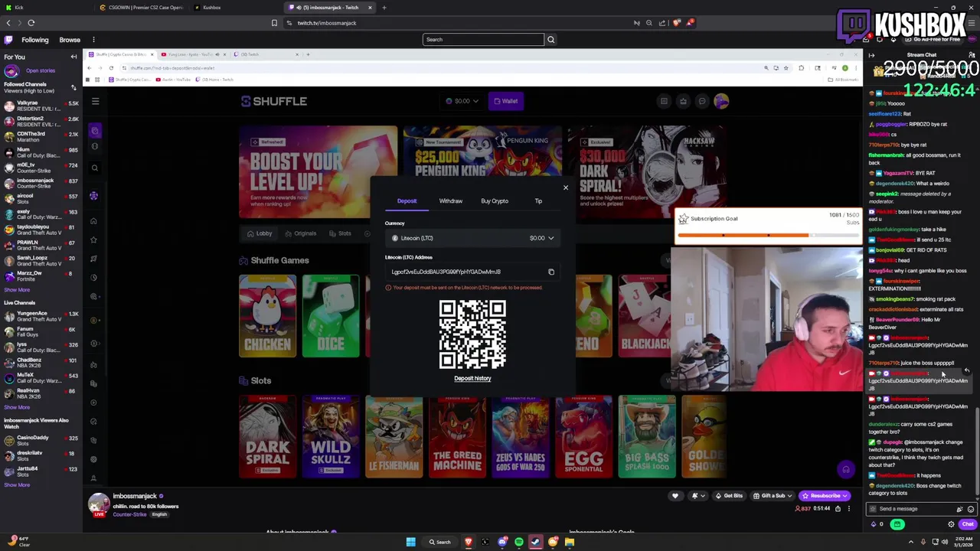Open File Explorer from taskbar
Viewport: 980px width, 551px height.
[569, 542]
